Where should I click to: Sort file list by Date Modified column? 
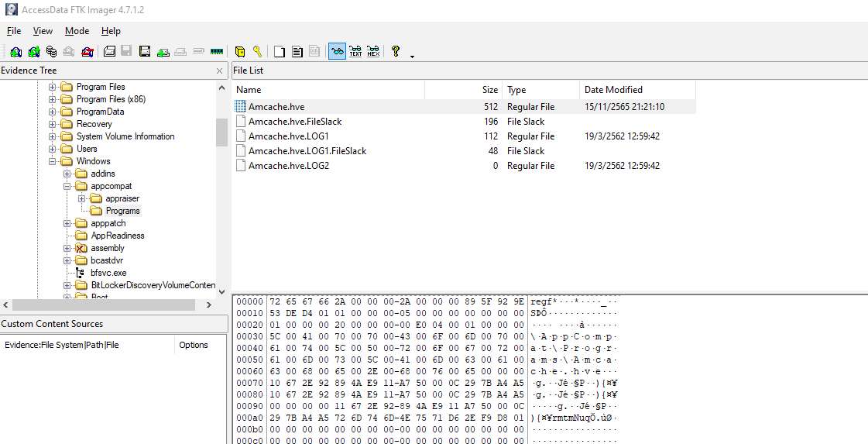(x=638, y=90)
